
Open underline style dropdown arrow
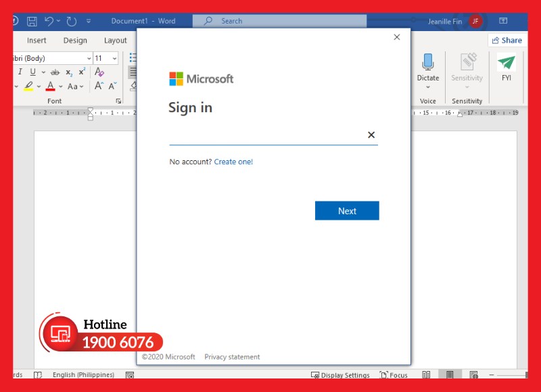pyautogui.click(x=43, y=72)
